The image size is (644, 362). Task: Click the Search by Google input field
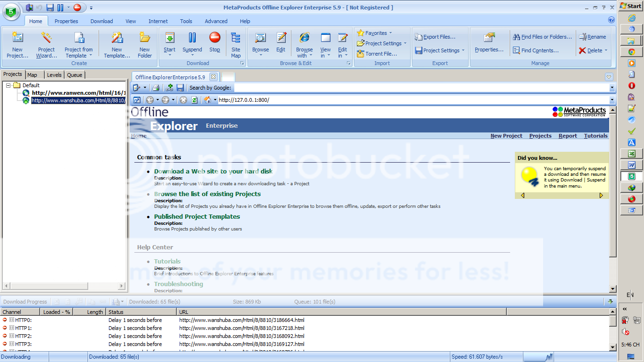coord(421,88)
